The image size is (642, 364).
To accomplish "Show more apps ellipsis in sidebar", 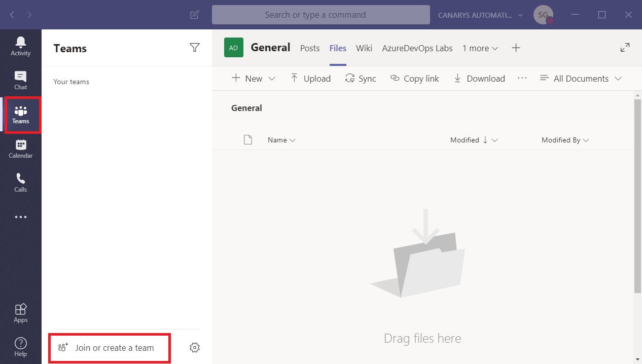I will pyautogui.click(x=21, y=217).
